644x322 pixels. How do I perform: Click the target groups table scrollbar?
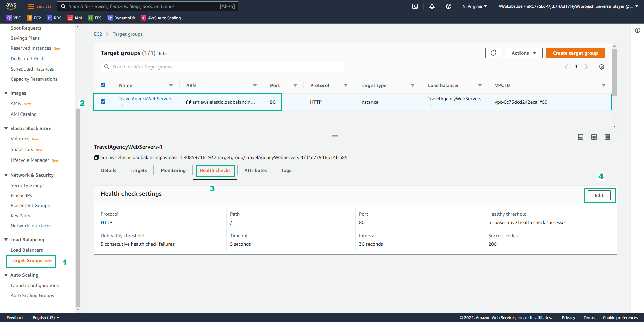pyautogui.click(x=614, y=72)
